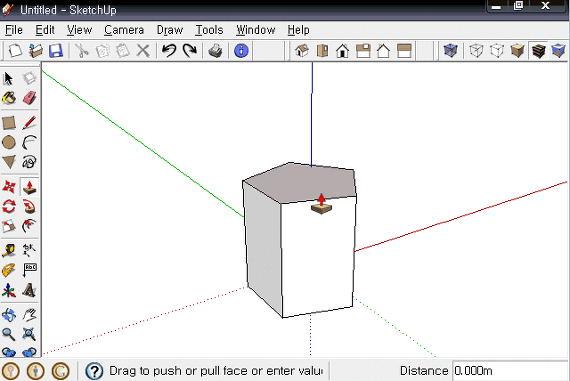Create a new file with the New icon
Viewport: 570px width, 381px height.
(x=15, y=51)
